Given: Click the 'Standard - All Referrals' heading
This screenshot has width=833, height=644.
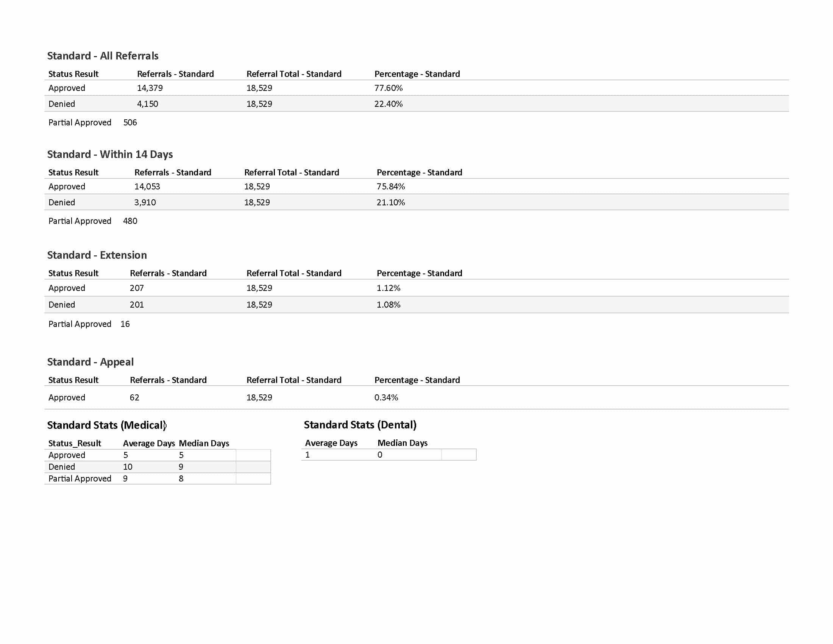Looking at the screenshot, I should click(103, 56).
